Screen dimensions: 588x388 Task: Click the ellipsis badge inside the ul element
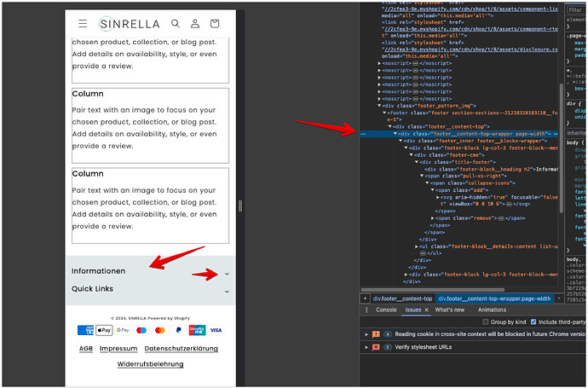pyautogui.click(x=423, y=253)
